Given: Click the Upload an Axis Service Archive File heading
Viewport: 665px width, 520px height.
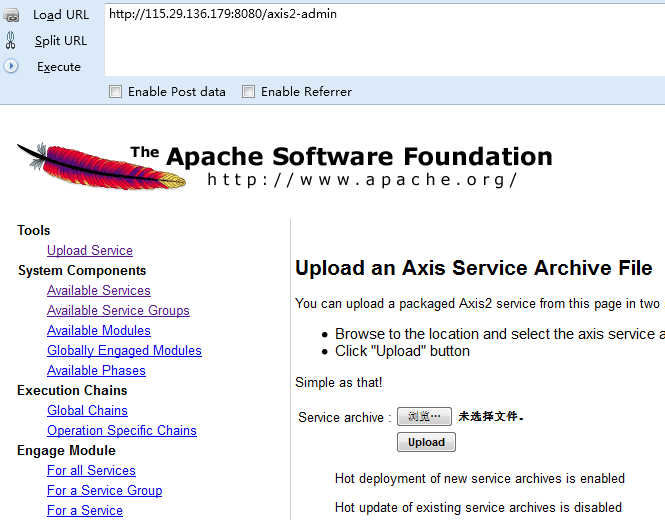Looking at the screenshot, I should [474, 268].
